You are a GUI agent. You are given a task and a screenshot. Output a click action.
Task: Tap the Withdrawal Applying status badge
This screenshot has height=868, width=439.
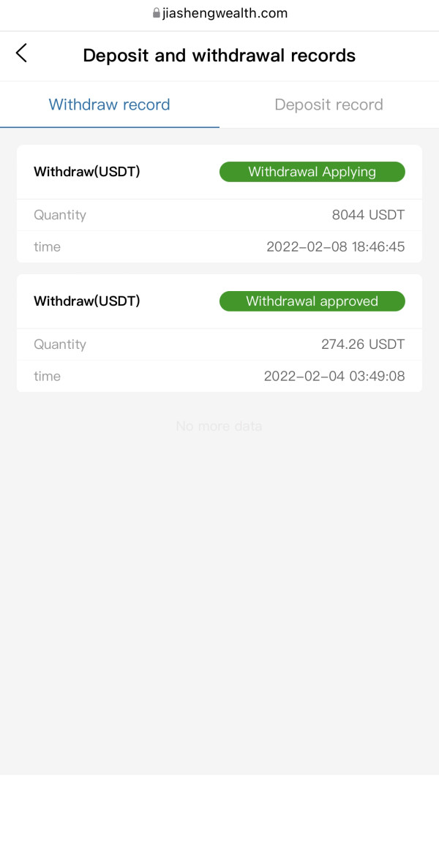pos(312,172)
